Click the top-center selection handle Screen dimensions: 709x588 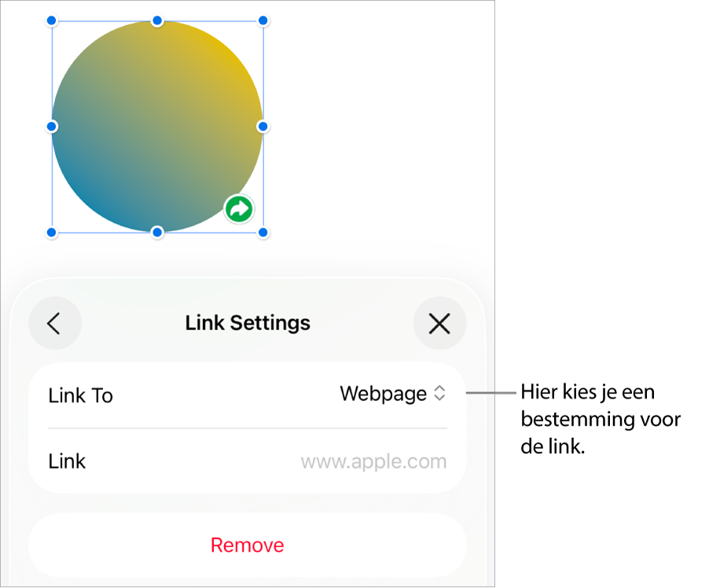point(157,20)
